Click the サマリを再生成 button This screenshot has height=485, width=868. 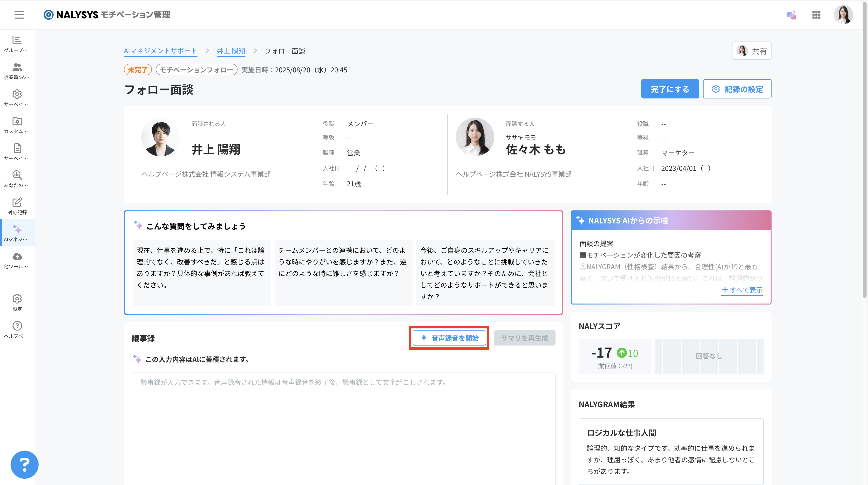click(524, 338)
